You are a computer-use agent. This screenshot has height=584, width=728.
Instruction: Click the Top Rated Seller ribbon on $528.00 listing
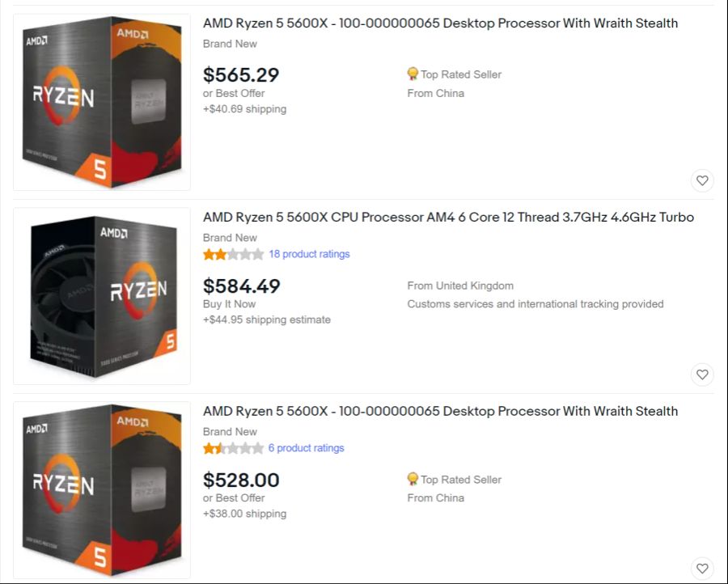(413, 480)
